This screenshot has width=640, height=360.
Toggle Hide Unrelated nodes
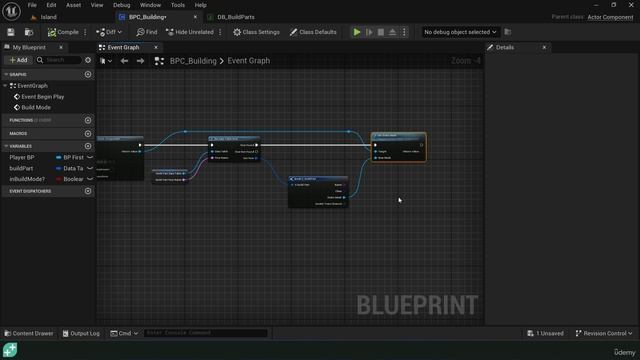[190, 32]
